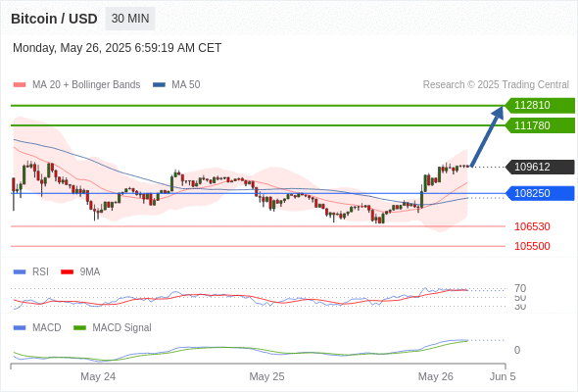578x392 pixels.
Task: Click the blue upward trend arrow head
Action: (499, 112)
